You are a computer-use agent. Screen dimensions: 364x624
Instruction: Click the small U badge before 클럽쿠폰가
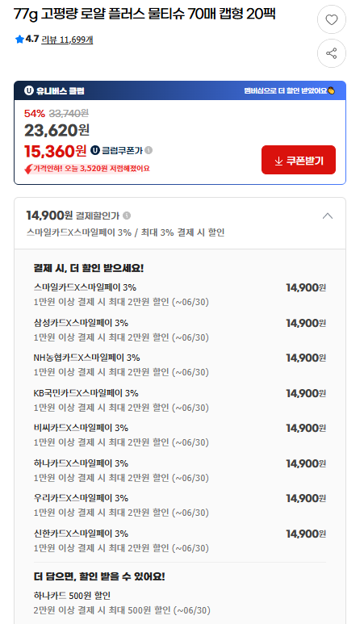click(x=95, y=150)
